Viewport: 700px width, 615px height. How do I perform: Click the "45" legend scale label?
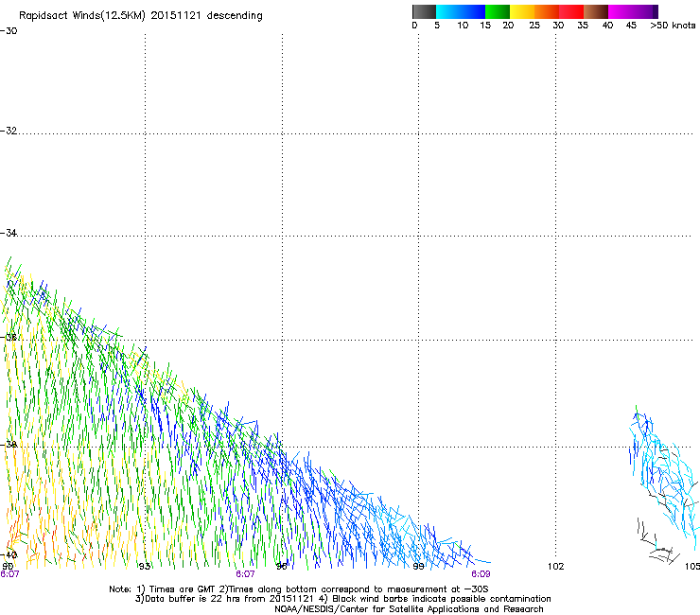point(631,26)
